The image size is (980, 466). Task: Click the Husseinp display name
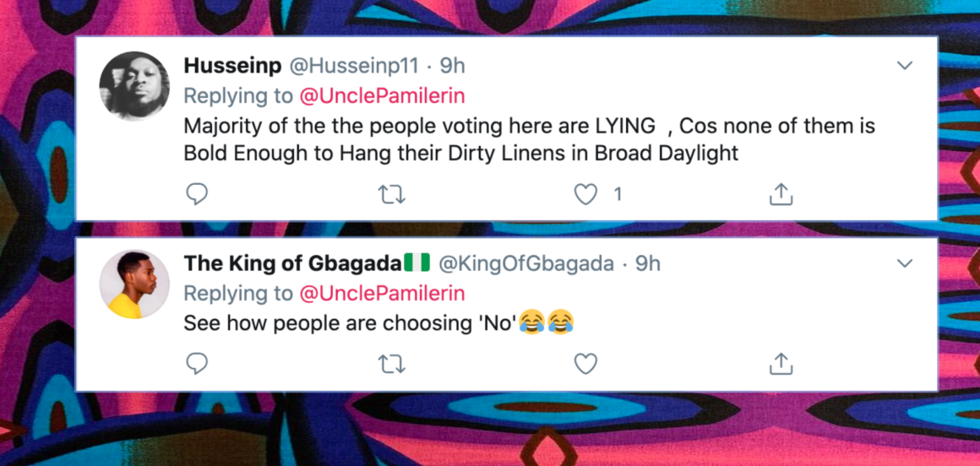(x=233, y=66)
